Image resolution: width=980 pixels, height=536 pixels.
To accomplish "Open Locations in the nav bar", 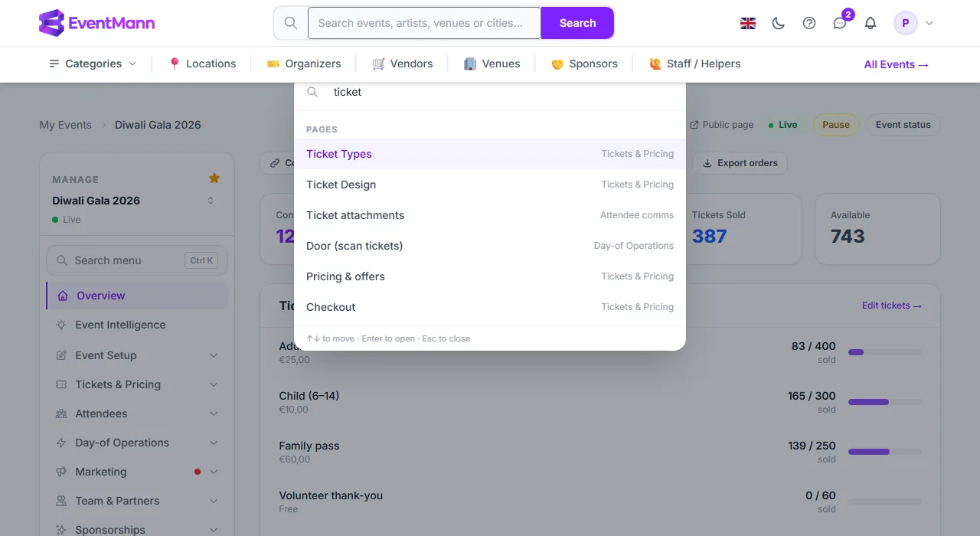I will [202, 64].
